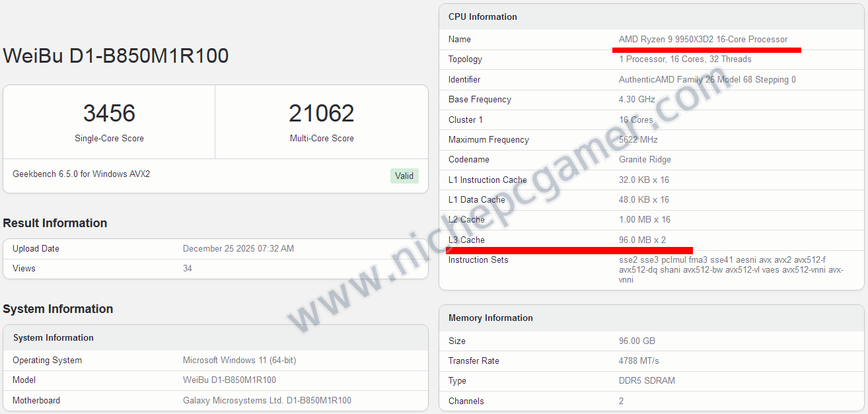Click the upload date December 25 2025

coord(238,249)
